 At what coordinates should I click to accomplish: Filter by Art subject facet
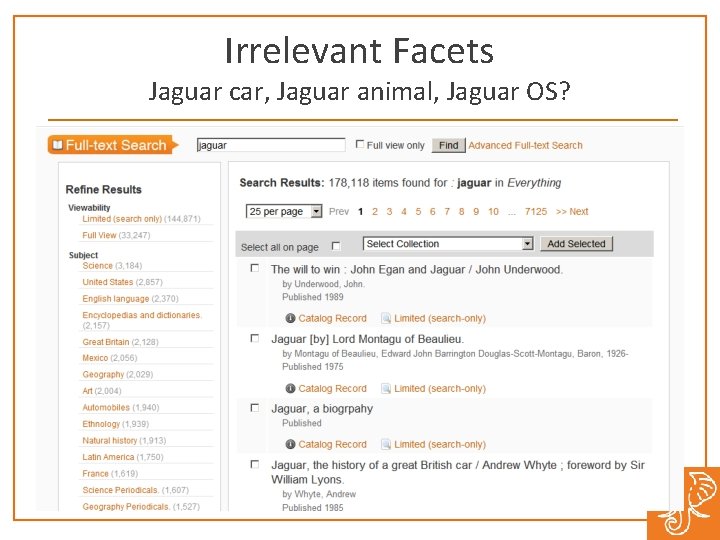coord(87,391)
